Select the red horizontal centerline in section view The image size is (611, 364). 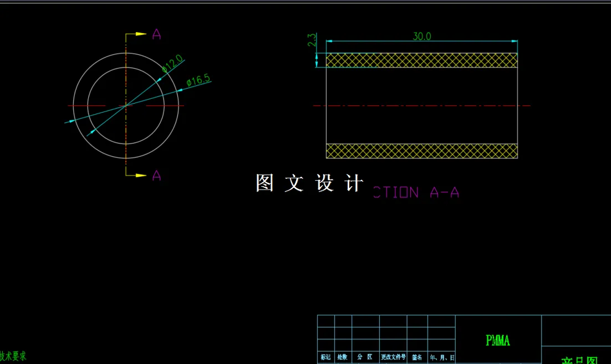pyautogui.click(x=421, y=105)
